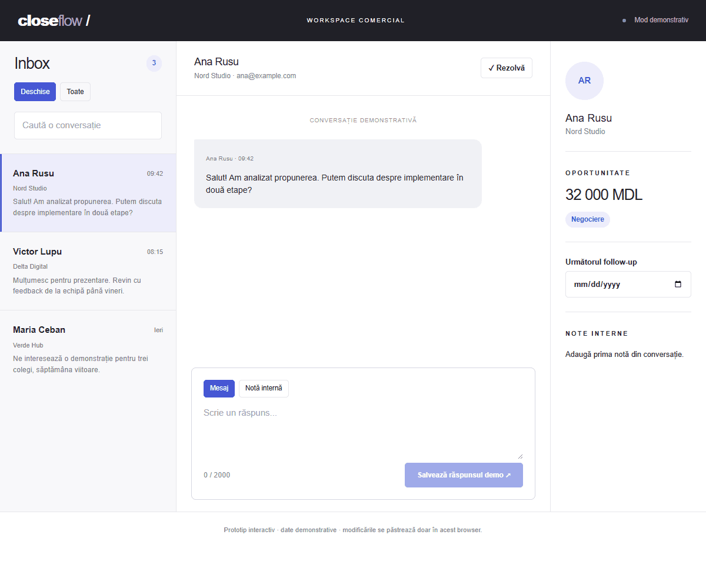This screenshot has height=588, width=706.
Task: Mark conversation resolved with Rezolvă
Action: pos(507,68)
